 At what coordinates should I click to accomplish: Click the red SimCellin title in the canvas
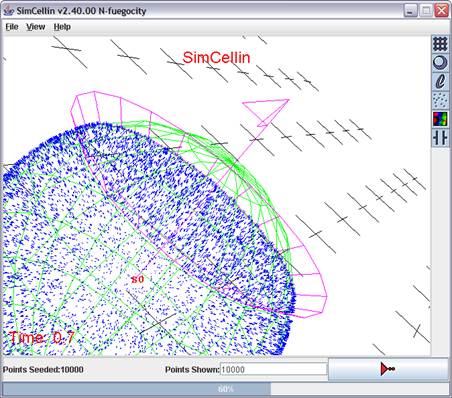pos(216,57)
